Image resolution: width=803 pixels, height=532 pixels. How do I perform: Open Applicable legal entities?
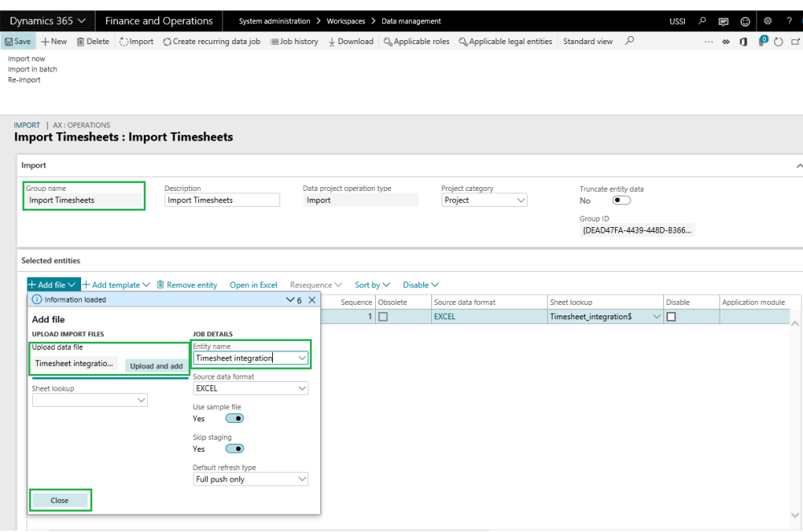click(505, 42)
